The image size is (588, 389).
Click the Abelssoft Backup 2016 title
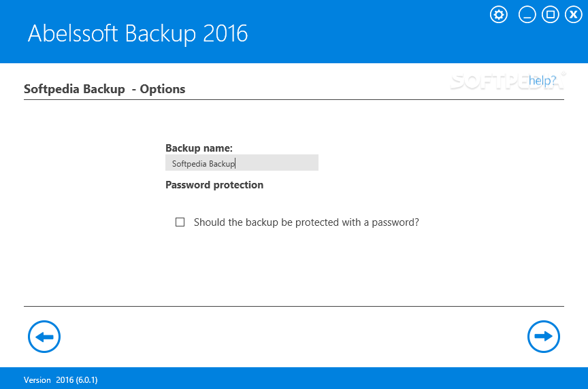[x=137, y=33]
